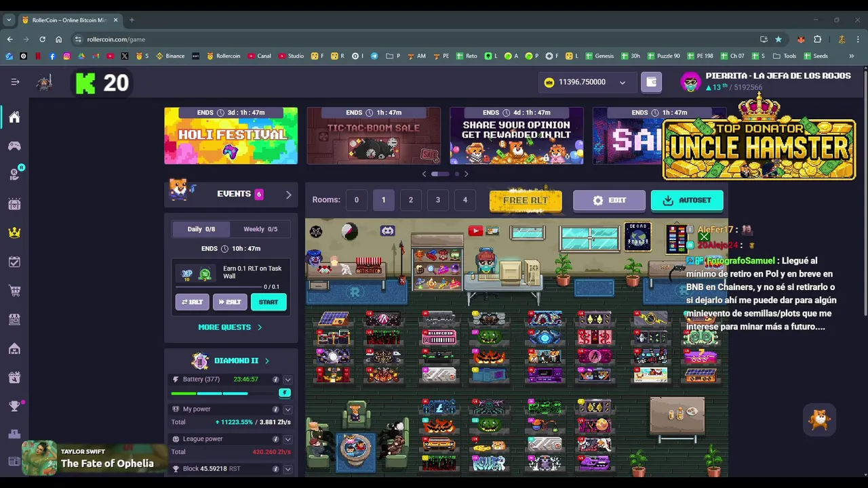
Task: Select room 3
Action: 437,200
